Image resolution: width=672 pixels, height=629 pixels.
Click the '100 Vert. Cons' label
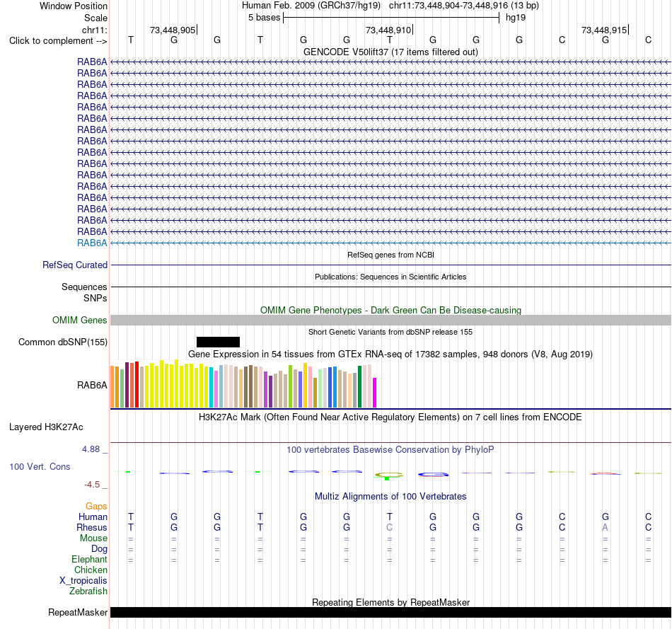pyautogui.click(x=40, y=466)
